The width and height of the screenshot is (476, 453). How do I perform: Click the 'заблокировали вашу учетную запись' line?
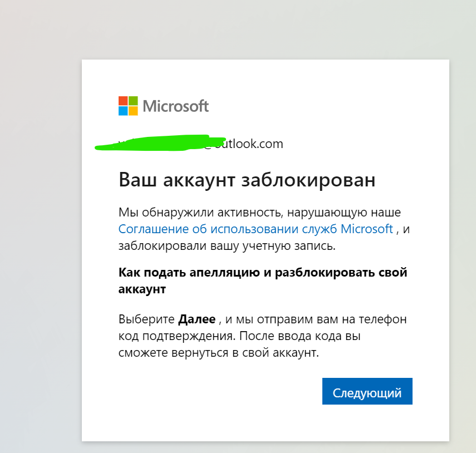point(227,246)
